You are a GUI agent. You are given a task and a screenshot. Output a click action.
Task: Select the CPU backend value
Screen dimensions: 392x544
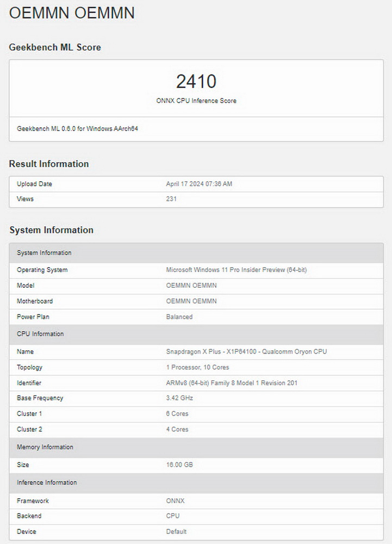[172, 516]
